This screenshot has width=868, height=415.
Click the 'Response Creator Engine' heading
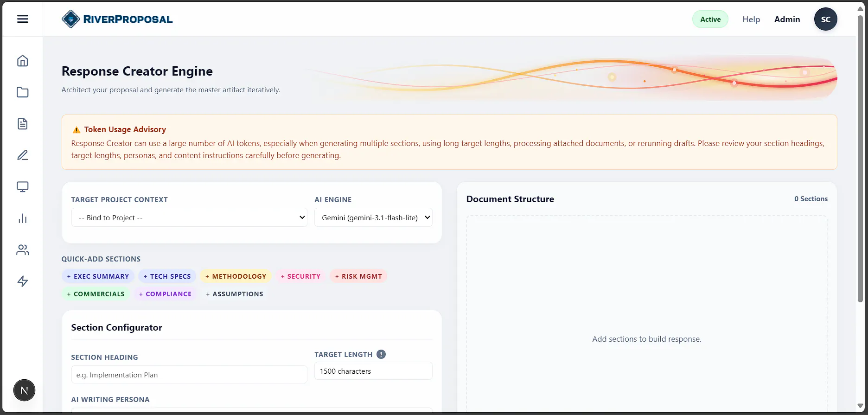click(x=137, y=71)
